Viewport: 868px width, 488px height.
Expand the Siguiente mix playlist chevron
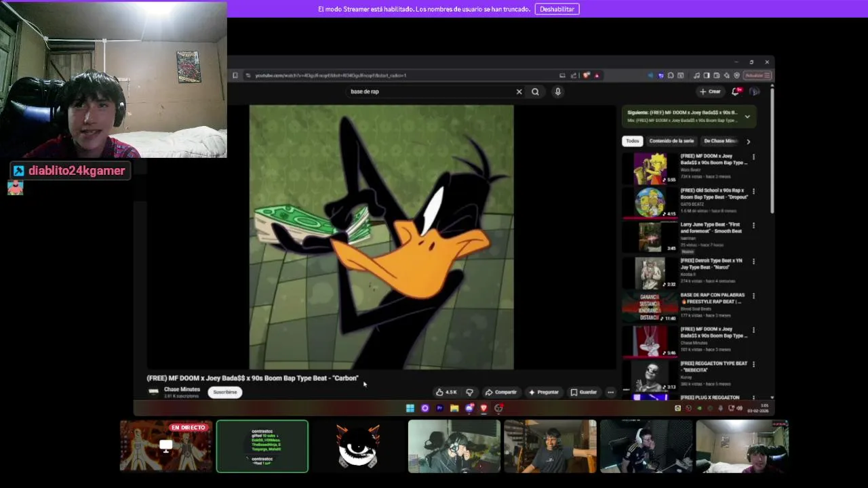[x=747, y=117]
